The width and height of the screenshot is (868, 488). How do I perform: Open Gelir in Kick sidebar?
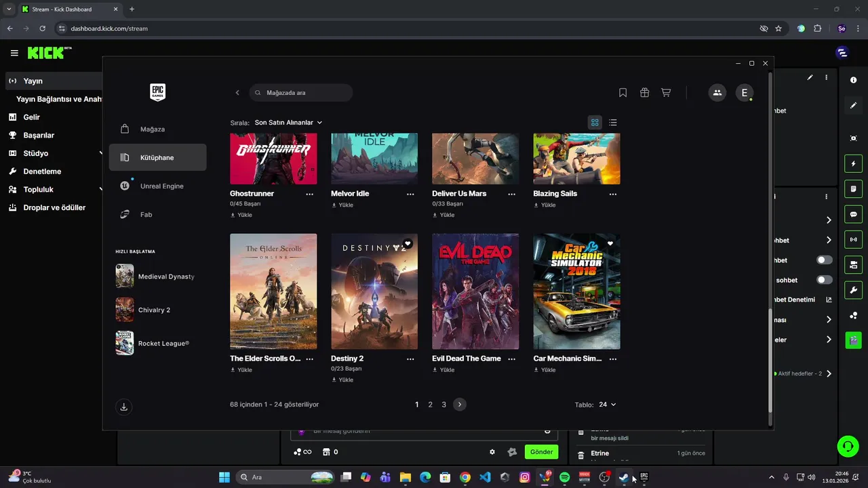[53, 117]
